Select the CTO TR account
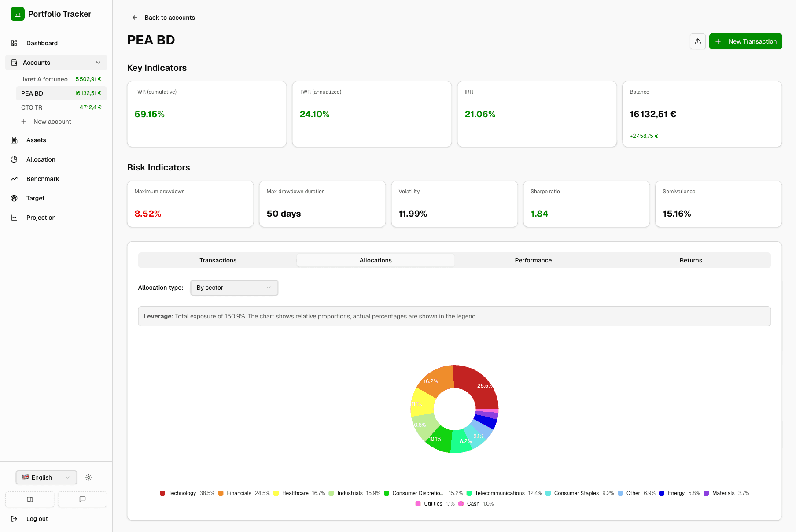 (31, 107)
